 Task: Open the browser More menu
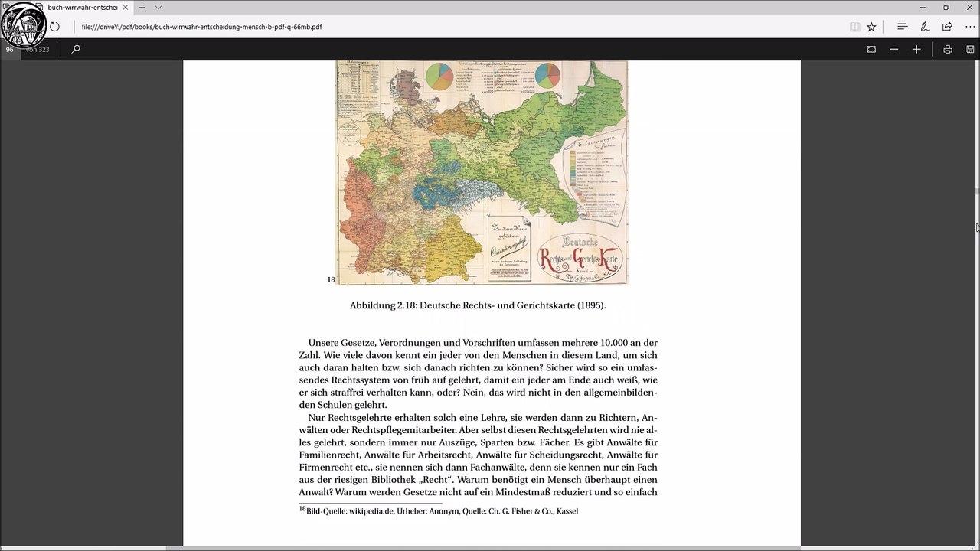tap(969, 27)
